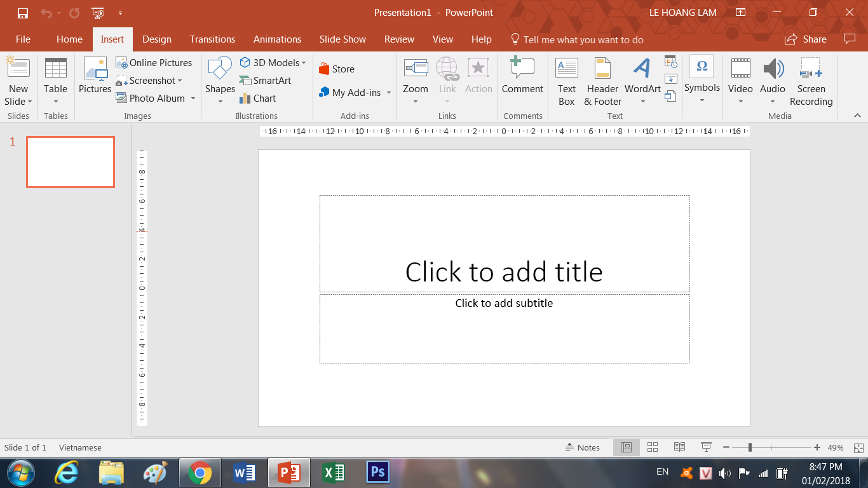
Task: Insert a Chart from Illustrations group
Action: click(257, 98)
